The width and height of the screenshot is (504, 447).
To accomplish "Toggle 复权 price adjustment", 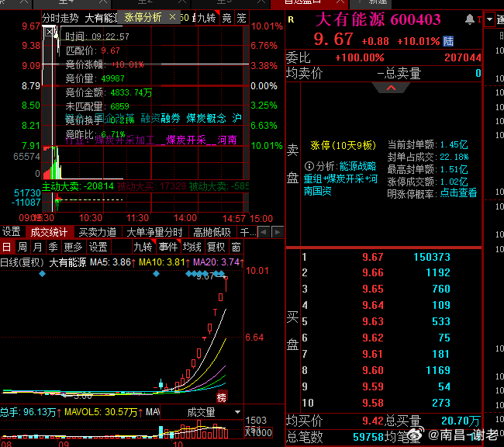I will [216, 247].
